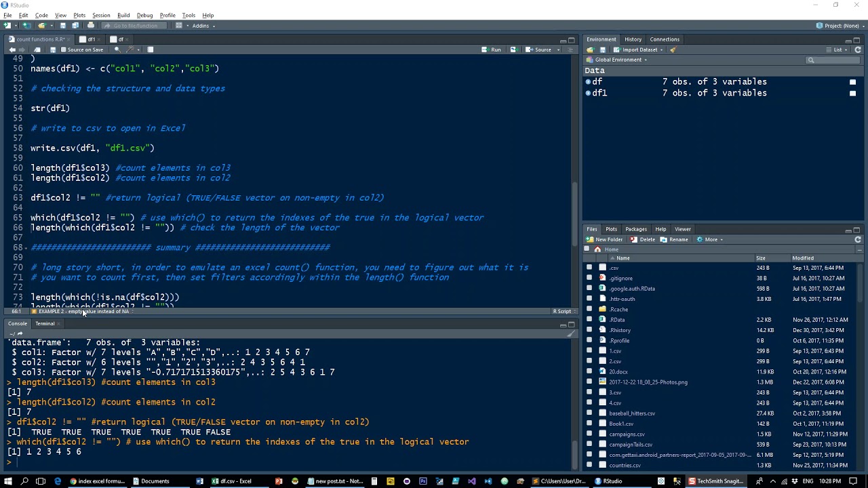Expand df1 object details in Environment
868x488 pixels.
tap(588, 93)
